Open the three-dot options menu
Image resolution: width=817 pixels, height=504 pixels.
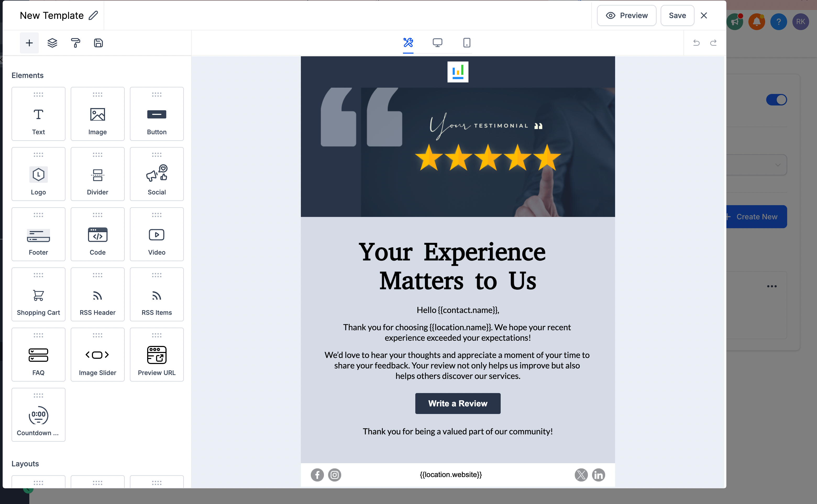click(x=772, y=286)
